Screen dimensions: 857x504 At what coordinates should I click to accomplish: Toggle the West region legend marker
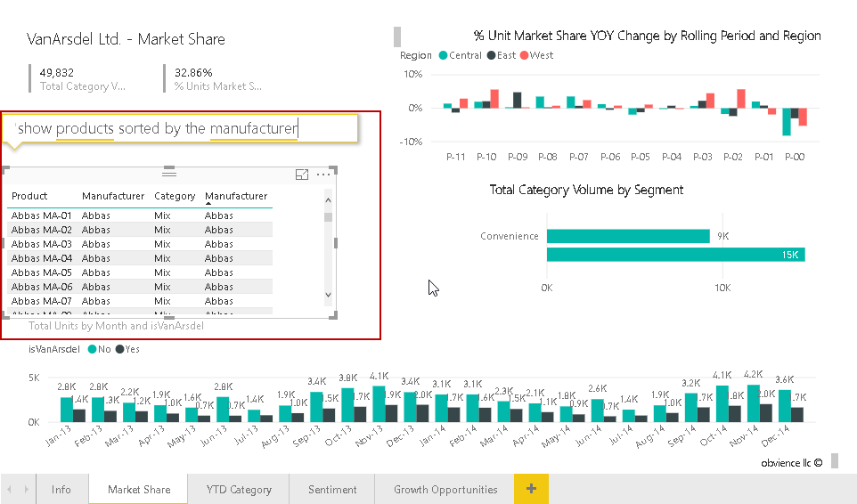point(523,55)
